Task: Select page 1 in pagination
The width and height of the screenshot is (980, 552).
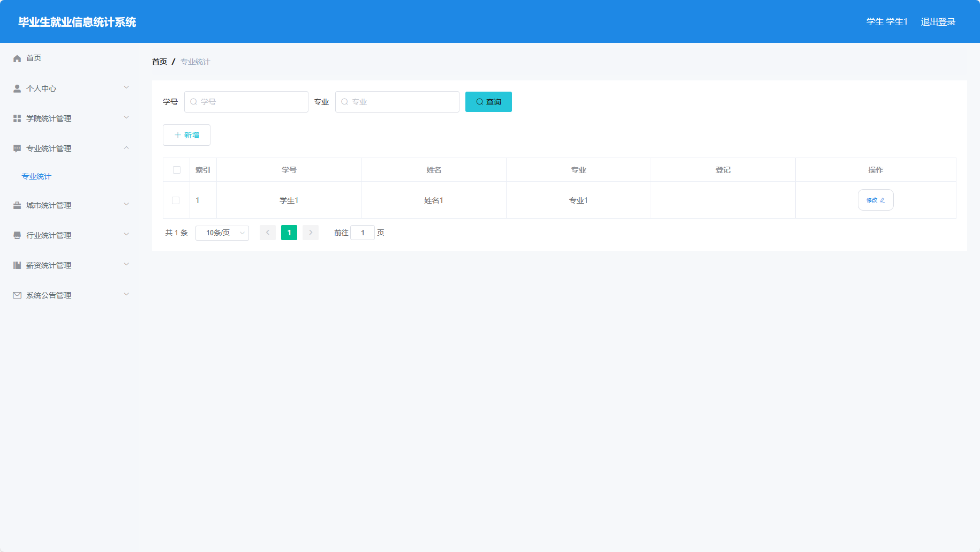Action: pyautogui.click(x=289, y=233)
